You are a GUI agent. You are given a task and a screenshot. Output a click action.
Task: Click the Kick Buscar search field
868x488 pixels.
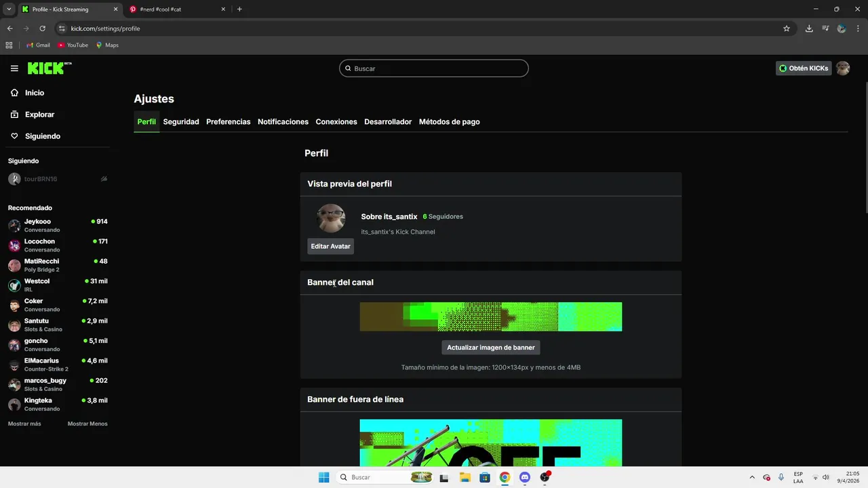[x=434, y=68]
